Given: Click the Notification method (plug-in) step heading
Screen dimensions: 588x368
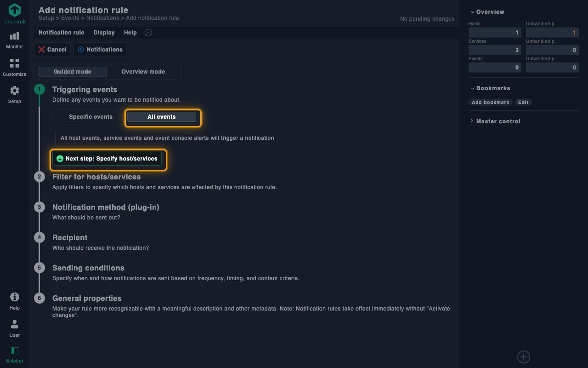Looking at the screenshot, I should coord(106,207).
